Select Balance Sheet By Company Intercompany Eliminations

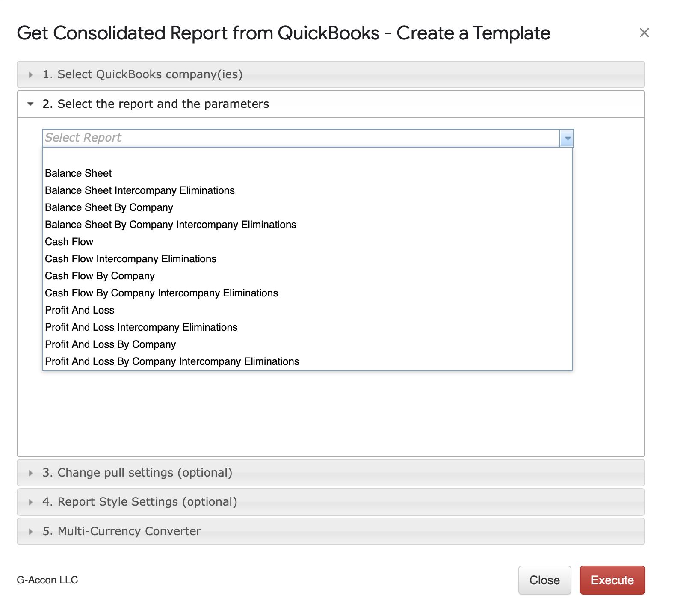pos(307,225)
